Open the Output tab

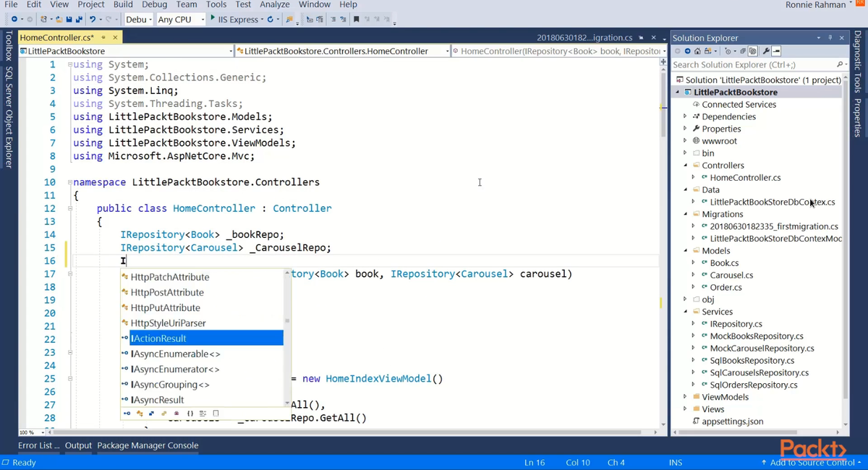click(x=78, y=445)
